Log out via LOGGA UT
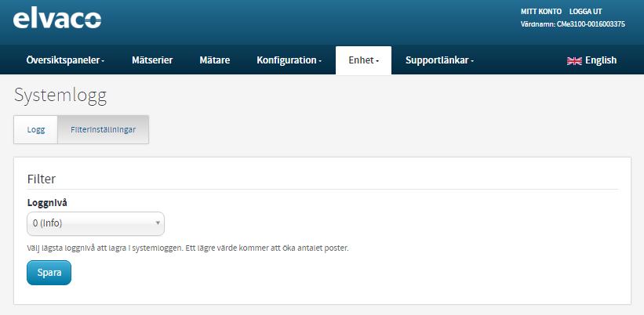The height and width of the screenshot is (315, 644). (x=585, y=12)
